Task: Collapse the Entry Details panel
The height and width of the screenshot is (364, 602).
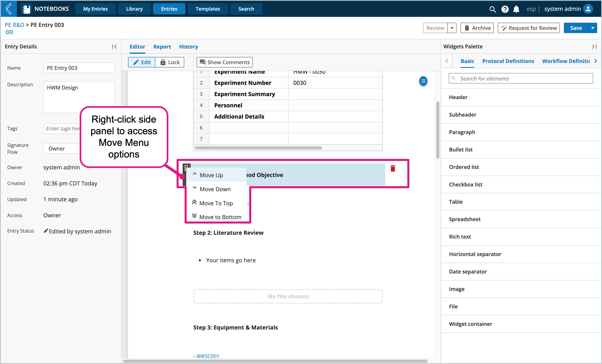Action: click(x=114, y=46)
